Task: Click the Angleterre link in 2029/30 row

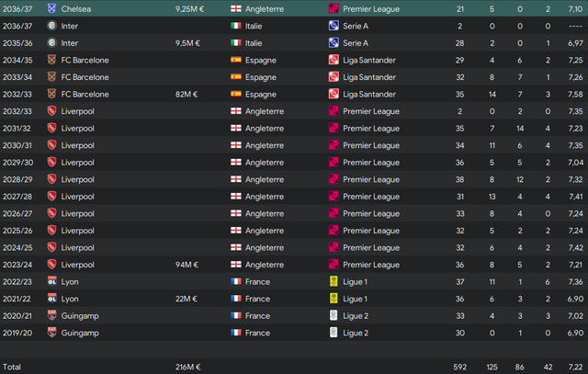Action: 265,163
